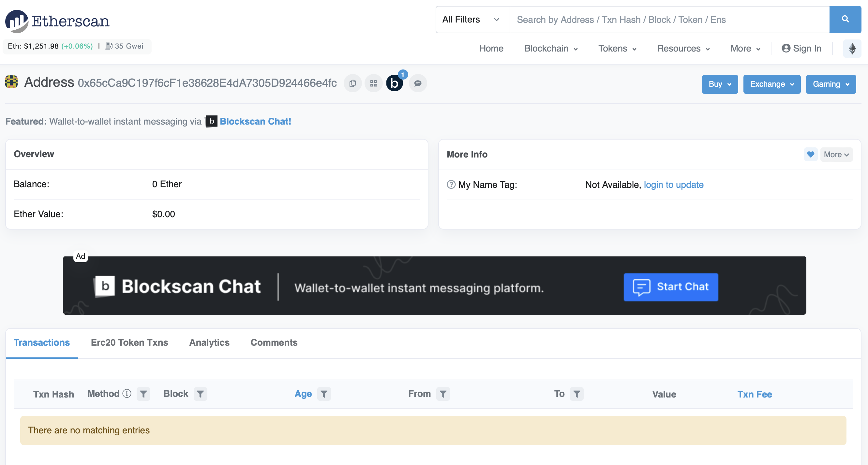
Task: Open Blockscan Chat messenger icon
Action: [395, 84]
